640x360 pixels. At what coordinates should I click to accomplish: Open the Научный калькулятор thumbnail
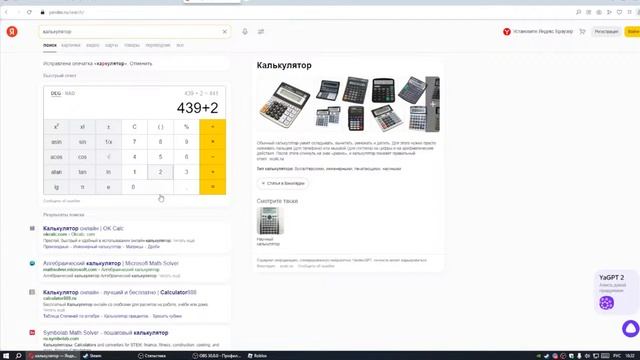pyautogui.click(x=270, y=221)
